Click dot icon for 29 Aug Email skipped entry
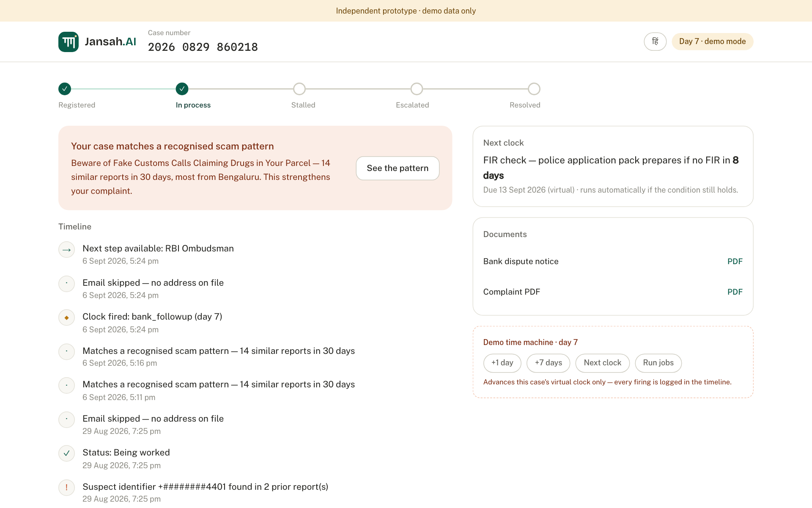The image size is (812, 508). click(x=67, y=420)
